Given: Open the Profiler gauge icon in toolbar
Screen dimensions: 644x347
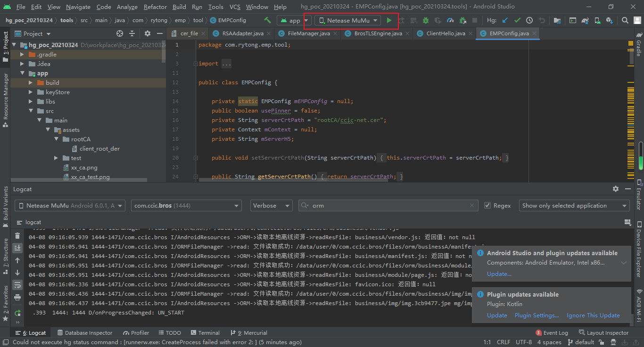Looking at the screenshot, I should pyautogui.click(x=450, y=20).
